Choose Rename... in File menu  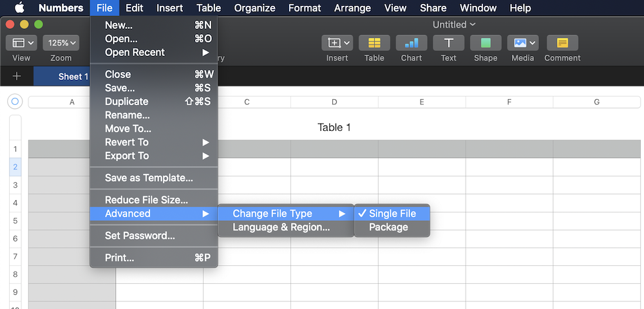coord(154,115)
